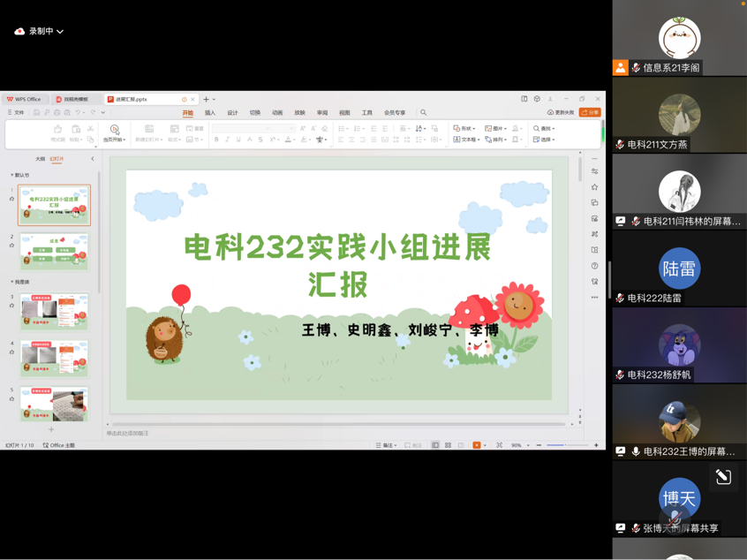
Task: Click the orange slideshow play button in status bar
Action: coord(477,445)
